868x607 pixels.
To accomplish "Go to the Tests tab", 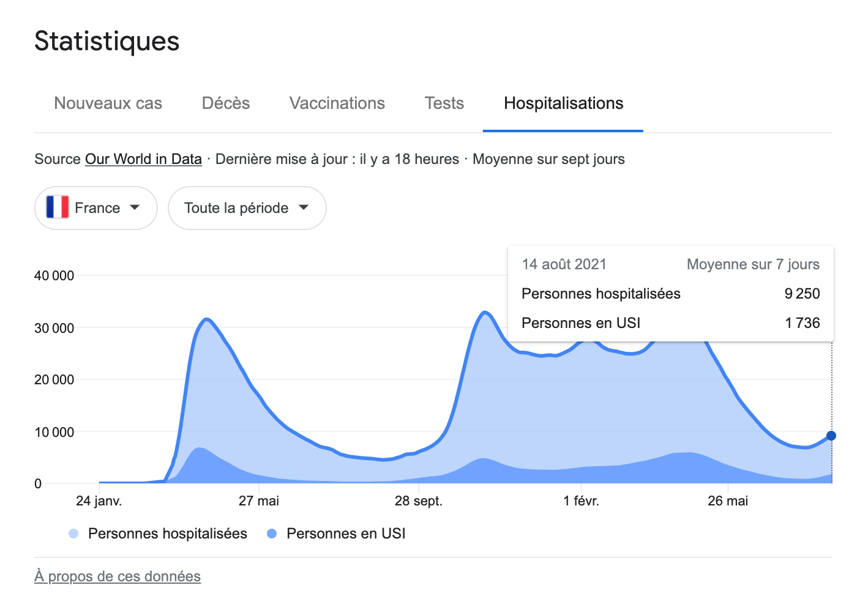I will pos(444,103).
